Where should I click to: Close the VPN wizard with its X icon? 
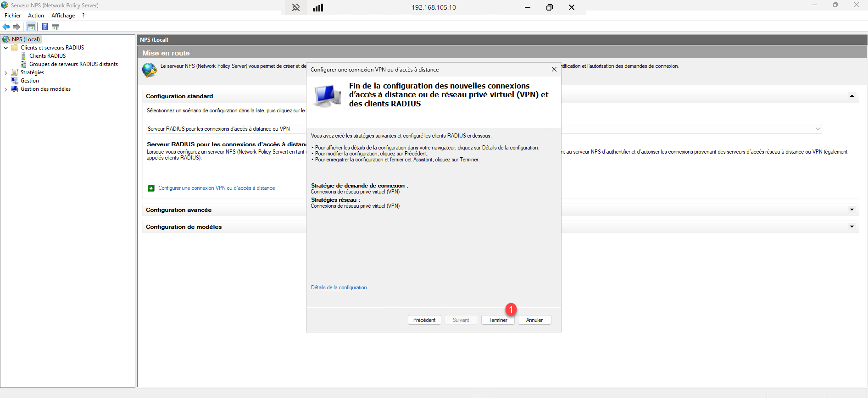click(554, 69)
